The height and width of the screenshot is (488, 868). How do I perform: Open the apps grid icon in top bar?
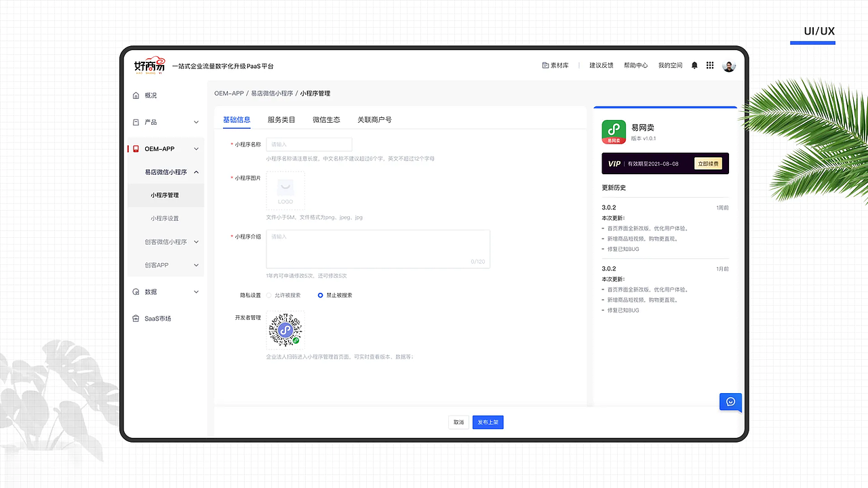click(x=709, y=65)
